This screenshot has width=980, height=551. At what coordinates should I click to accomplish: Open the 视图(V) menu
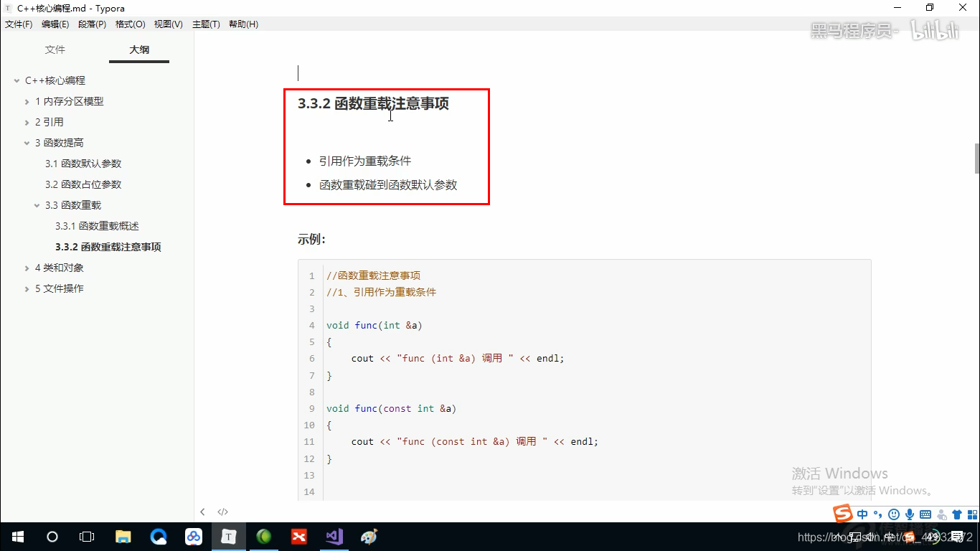click(x=168, y=24)
